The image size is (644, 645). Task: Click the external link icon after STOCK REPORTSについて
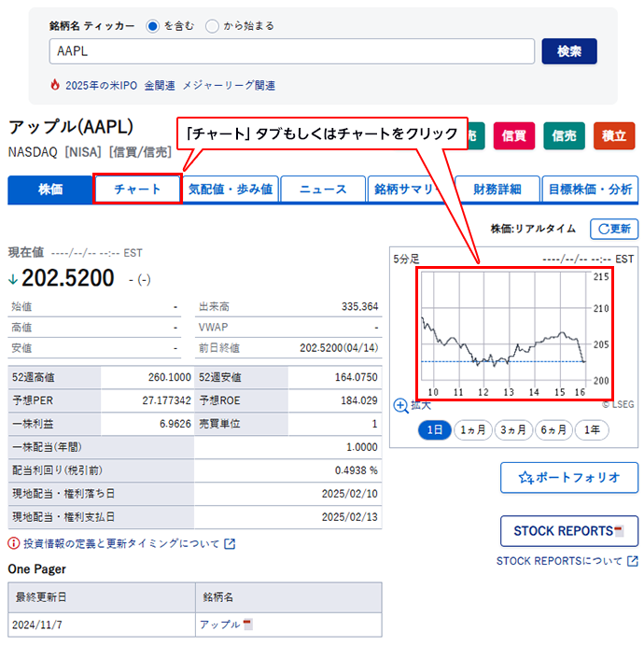tap(633, 561)
